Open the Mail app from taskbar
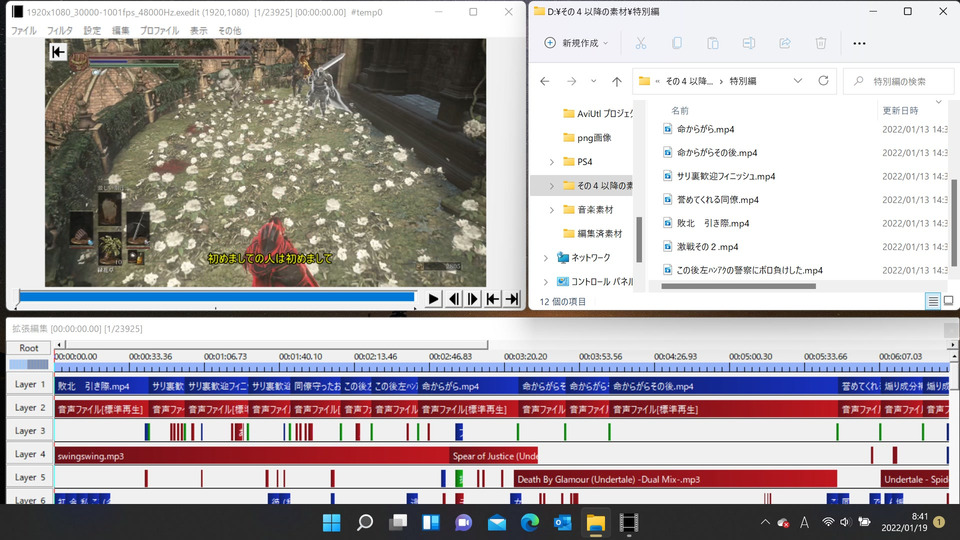This screenshot has height=540, width=960. click(497, 523)
